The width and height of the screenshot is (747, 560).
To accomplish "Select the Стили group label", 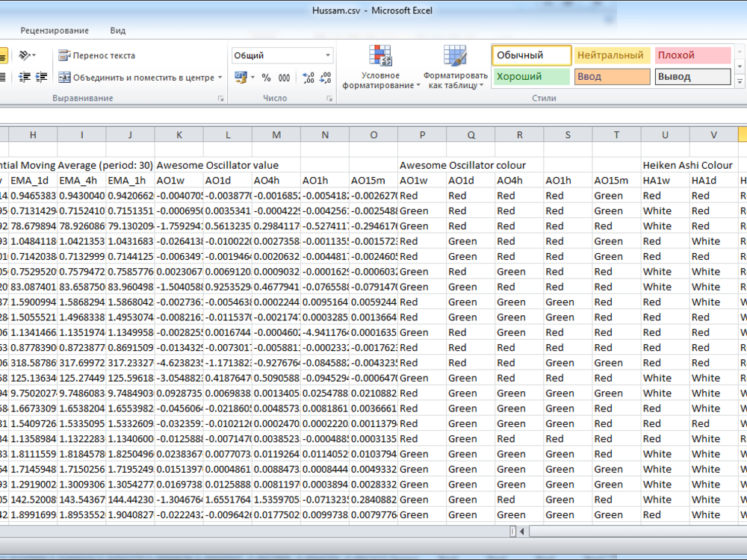I will tap(544, 98).
